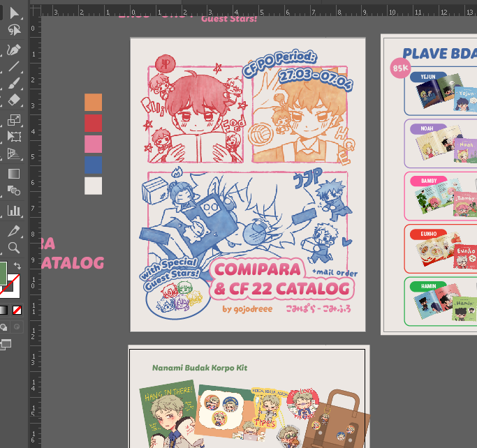Click the 'YEJUN' label
Screen dimensions: 477x448
pos(428,77)
